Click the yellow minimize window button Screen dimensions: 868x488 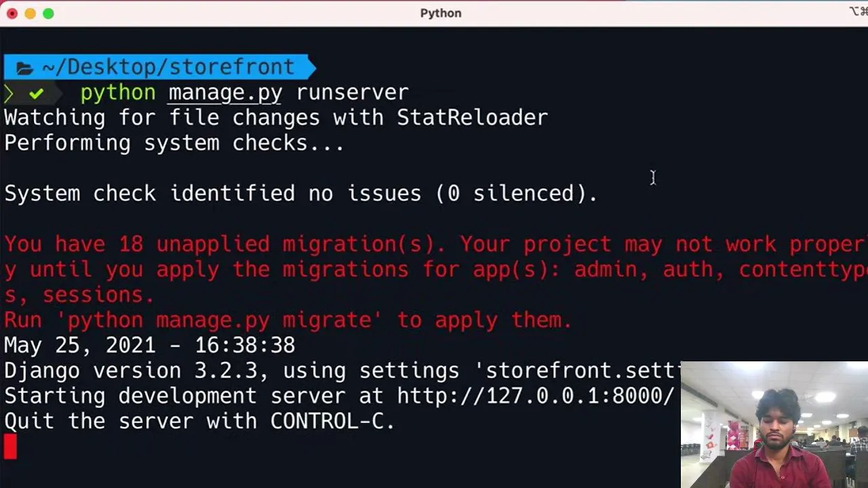point(31,14)
